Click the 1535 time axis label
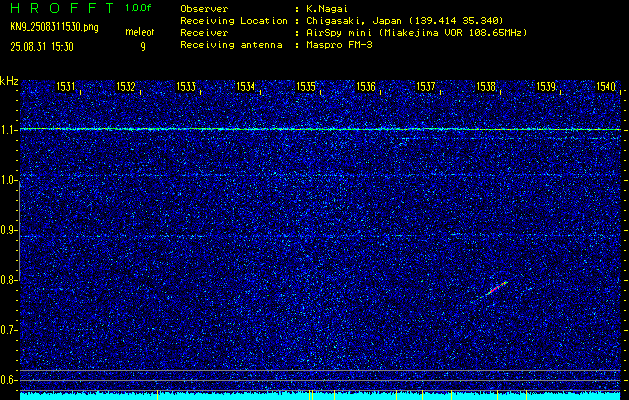This screenshot has width=629, height=400. point(306,86)
